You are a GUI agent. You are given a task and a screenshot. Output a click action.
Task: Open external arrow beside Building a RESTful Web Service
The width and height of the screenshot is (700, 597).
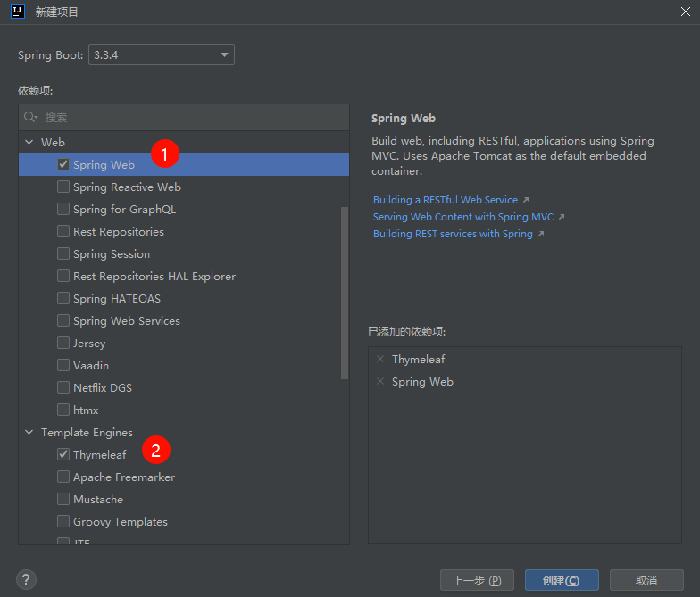[x=526, y=200]
